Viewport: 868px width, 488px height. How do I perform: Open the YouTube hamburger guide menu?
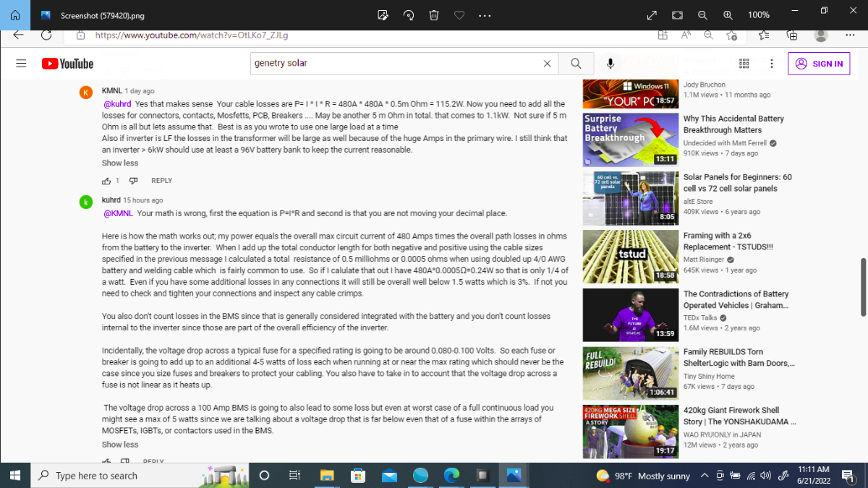pos(21,64)
